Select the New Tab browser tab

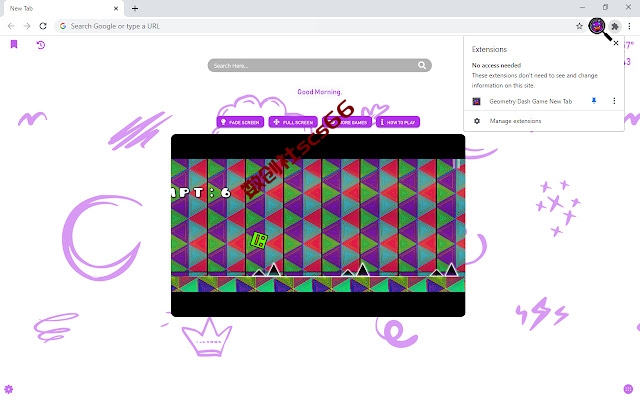point(62,8)
